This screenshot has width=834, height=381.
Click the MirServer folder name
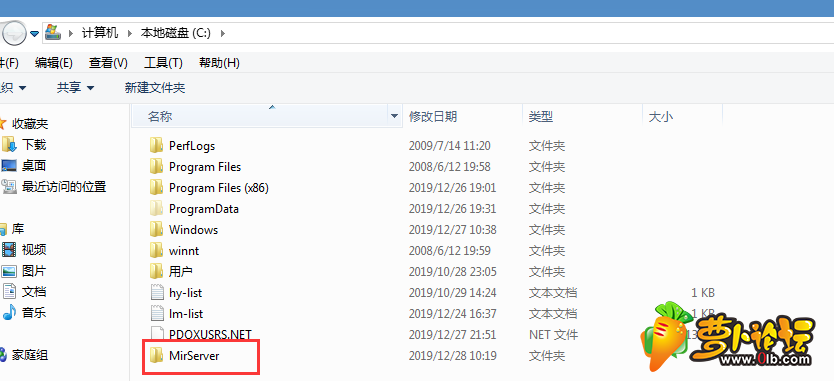pyautogui.click(x=194, y=355)
